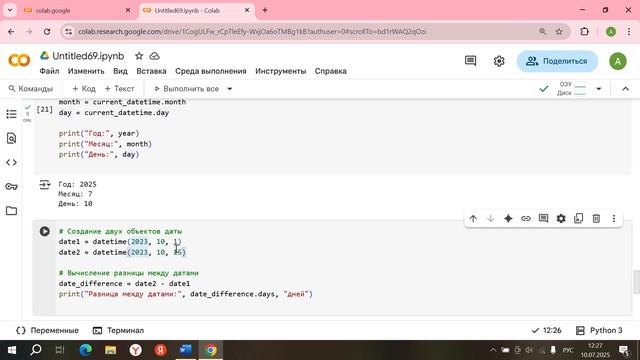Mirror cell in a tab
This screenshot has width=640, height=360.
pyautogui.click(x=578, y=219)
